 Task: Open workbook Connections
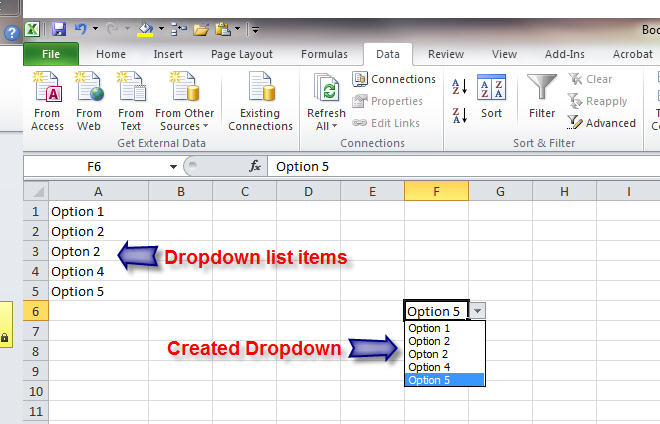point(394,79)
